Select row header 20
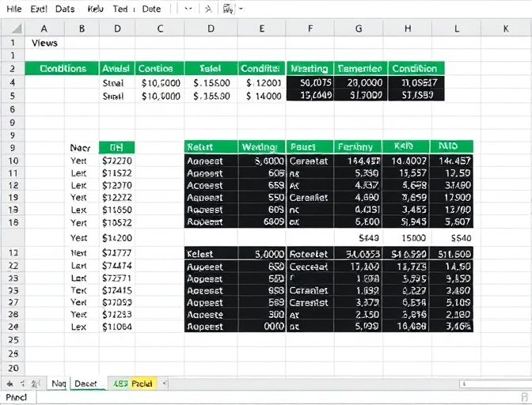532x405 pixels. tap(13, 368)
